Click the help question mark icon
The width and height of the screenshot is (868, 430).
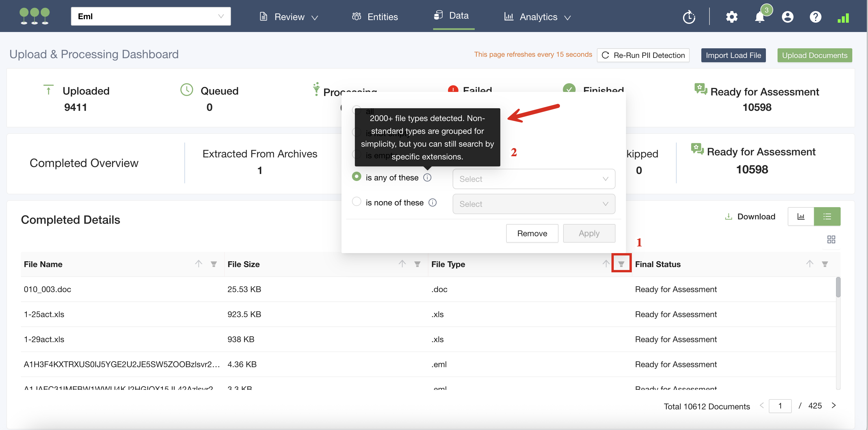click(815, 17)
